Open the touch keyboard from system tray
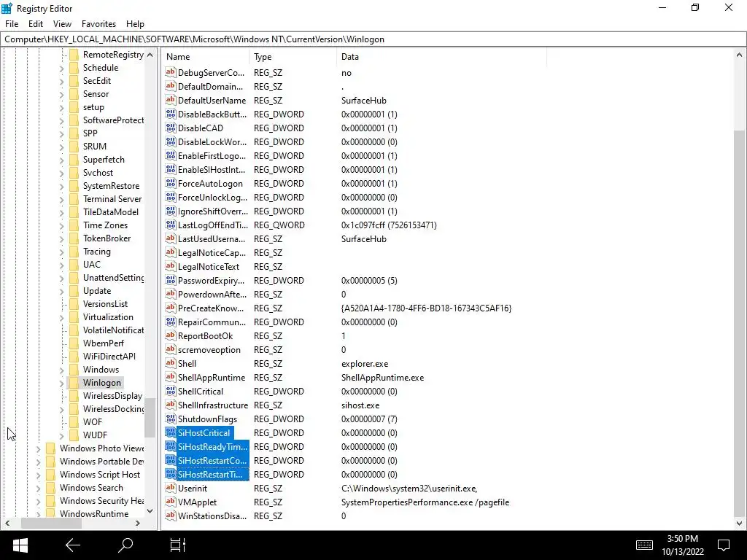The width and height of the screenshot is (747, 560). (644, 545)
